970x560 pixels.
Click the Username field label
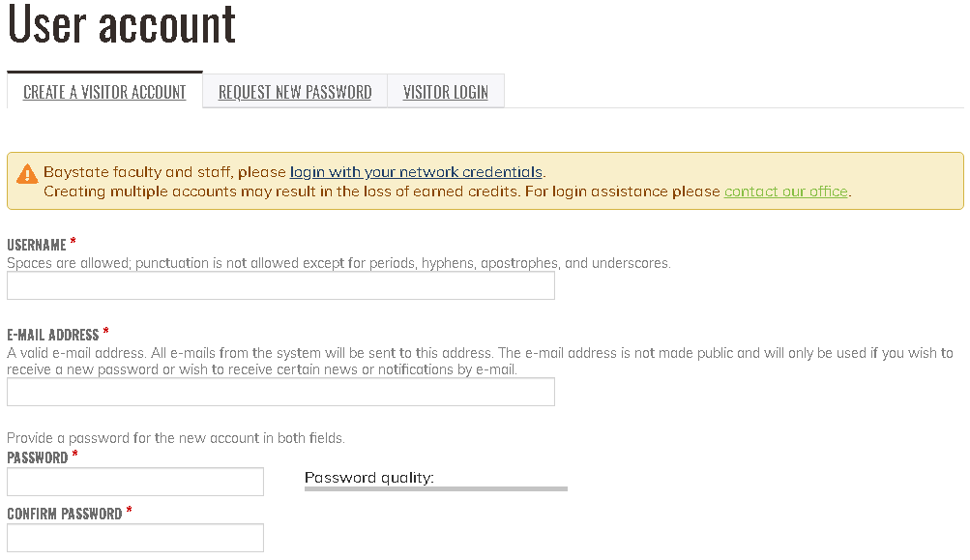click(x=37, y=245)
